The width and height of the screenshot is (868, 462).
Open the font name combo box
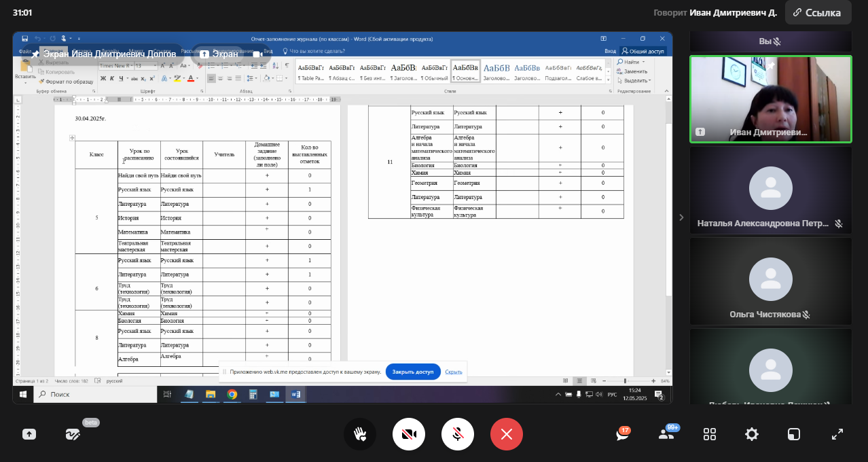(x=115, y=66)
